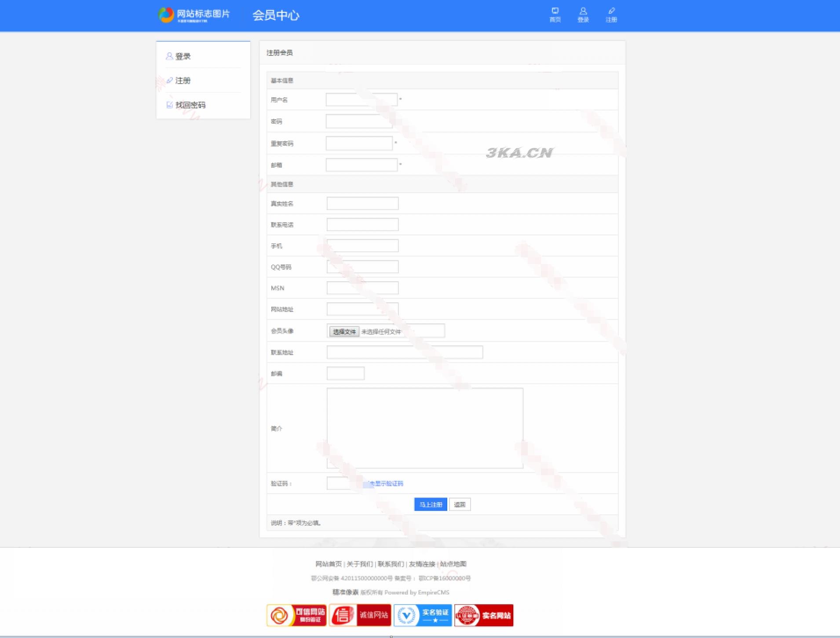
Task: Switch to 注册 in the sidebar menu
Action: tap(183, 81)
